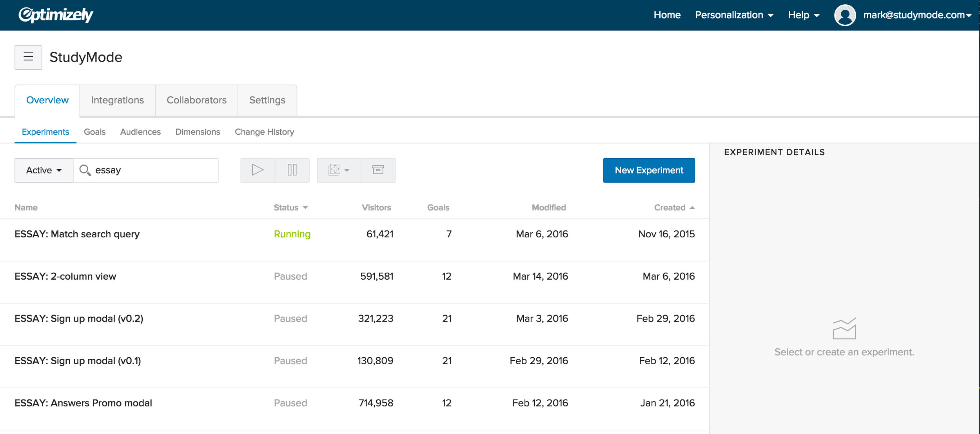Select ESSAY: Match search query experiment

tap(77, 234)
